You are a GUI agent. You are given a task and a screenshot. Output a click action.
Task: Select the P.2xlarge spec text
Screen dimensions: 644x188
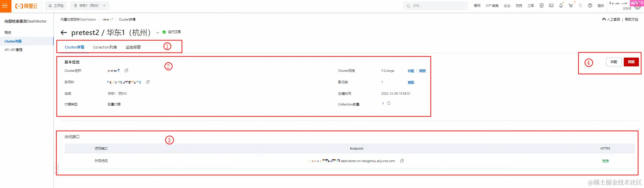387,71
